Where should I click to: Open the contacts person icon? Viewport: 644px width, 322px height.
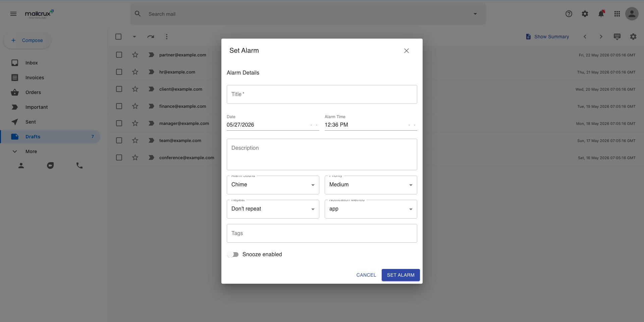tap(21, 166)
